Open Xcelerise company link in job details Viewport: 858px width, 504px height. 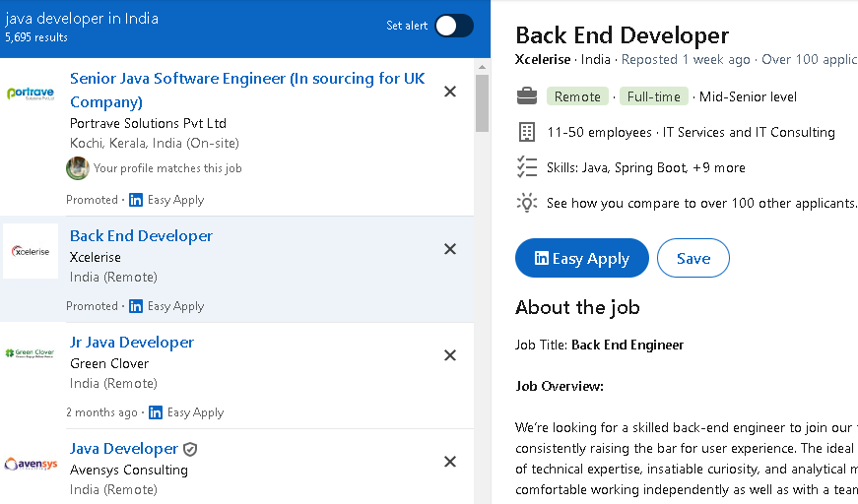(543, 59)
